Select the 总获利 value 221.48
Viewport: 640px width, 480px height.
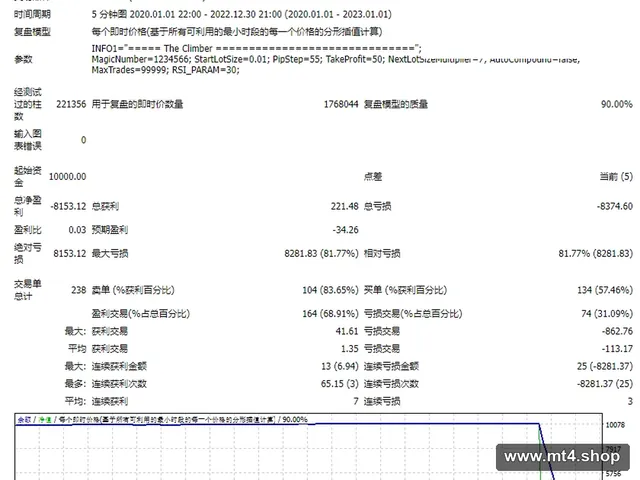click(344, 206)
